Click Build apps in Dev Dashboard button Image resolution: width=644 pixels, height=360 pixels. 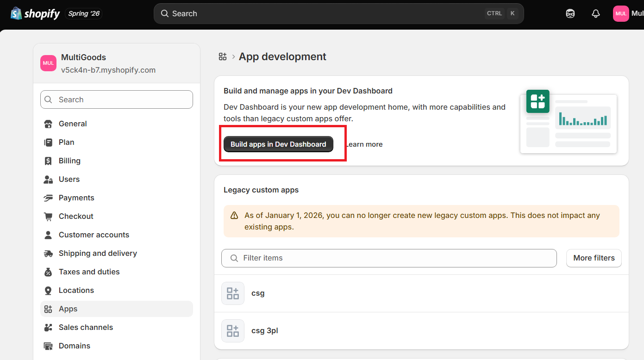click(278, 144)
